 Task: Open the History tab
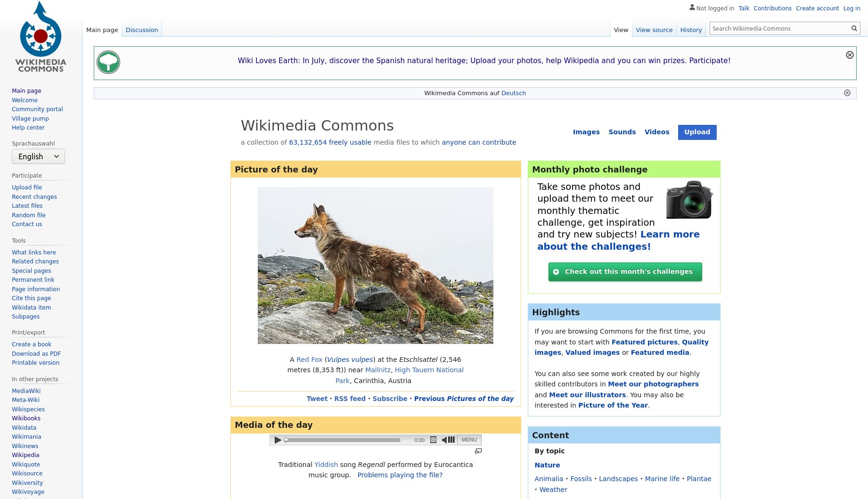coord(691,30)
